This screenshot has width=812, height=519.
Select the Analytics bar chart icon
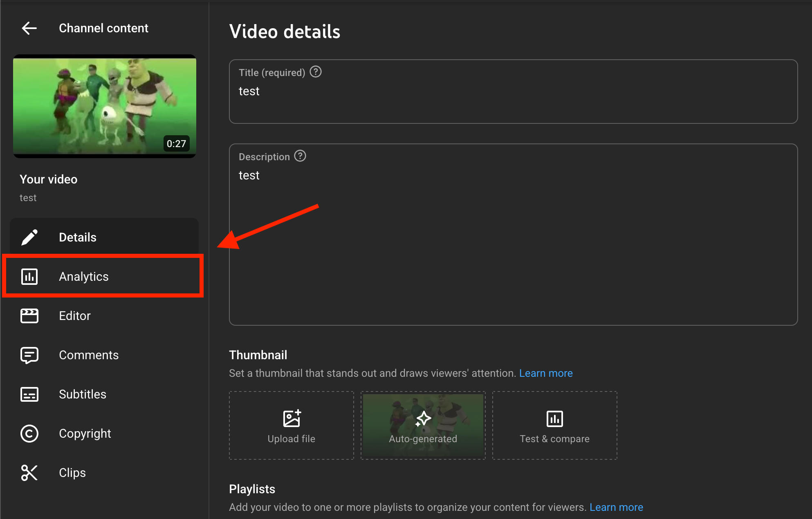coord(29,276)
